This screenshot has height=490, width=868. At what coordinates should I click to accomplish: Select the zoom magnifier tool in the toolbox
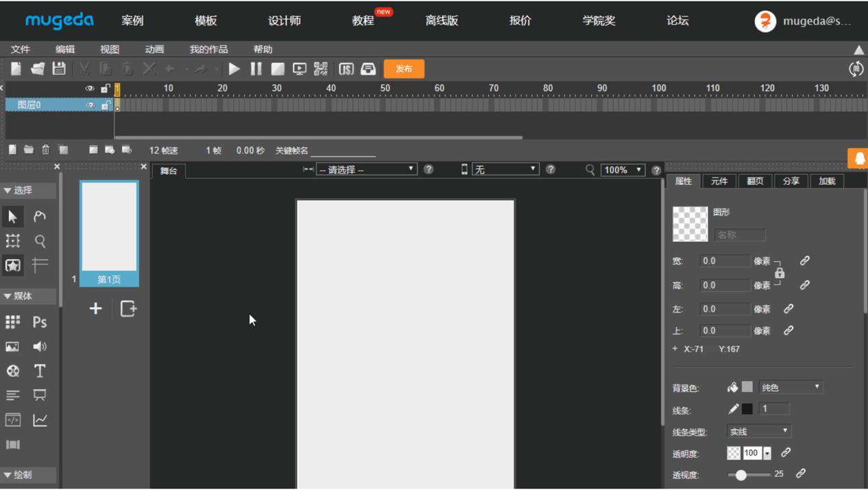[x=40, y=241]
